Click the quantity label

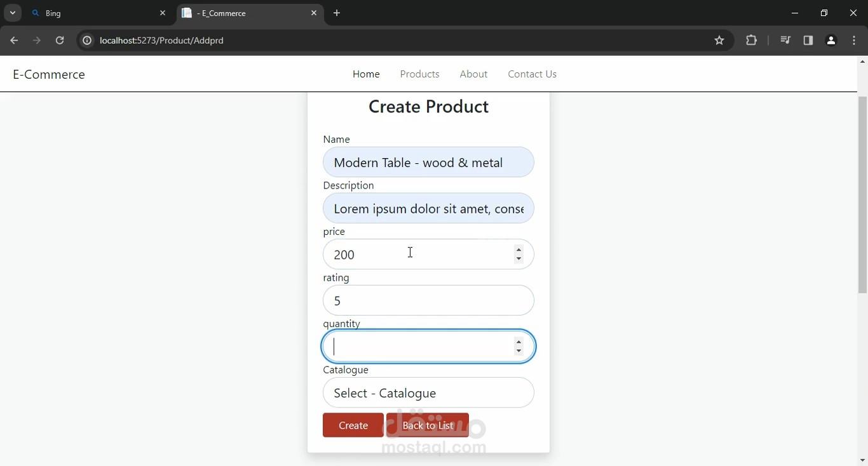click(x=341, y=324)
